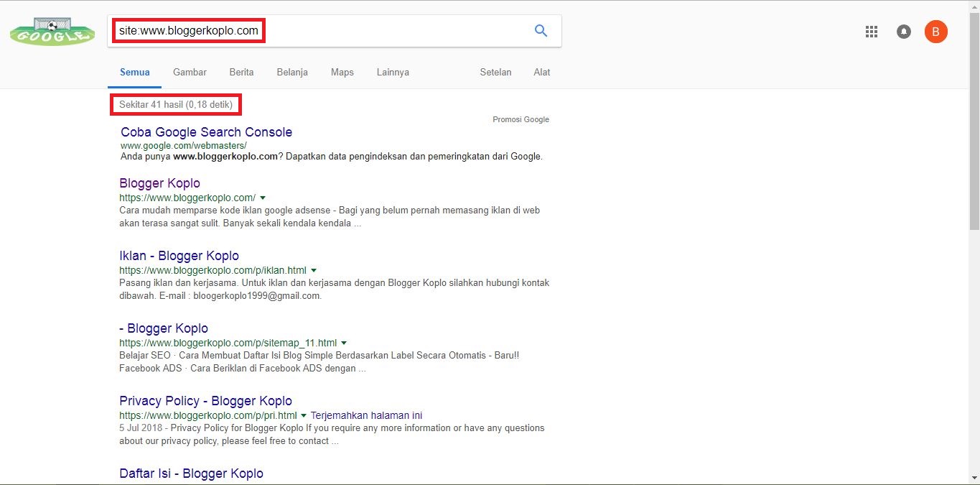Click the scrollbar down arrow
The width and height of the screenshot is (980, 485).
coord(974,478)
